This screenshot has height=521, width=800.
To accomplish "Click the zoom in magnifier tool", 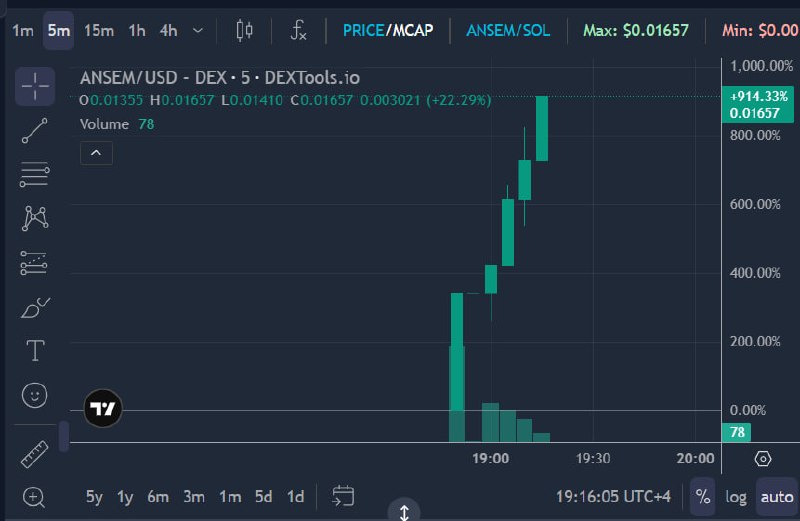I will pos(34,497).
